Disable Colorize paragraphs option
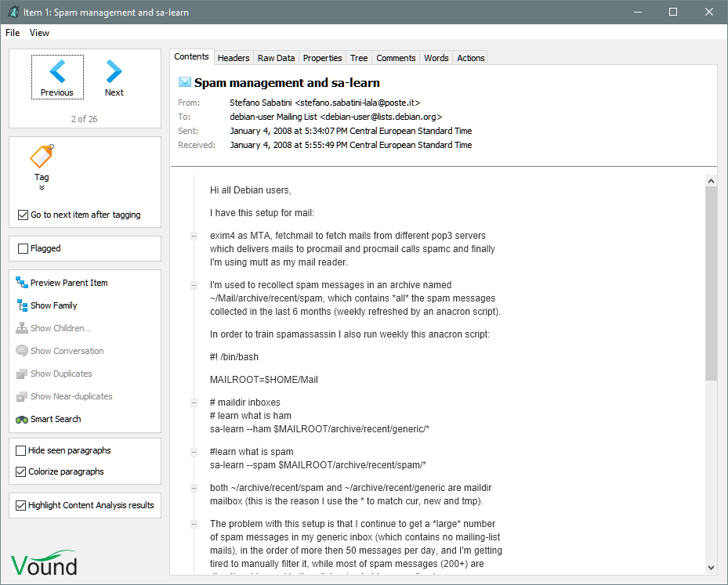 click(x=21, y=471)
